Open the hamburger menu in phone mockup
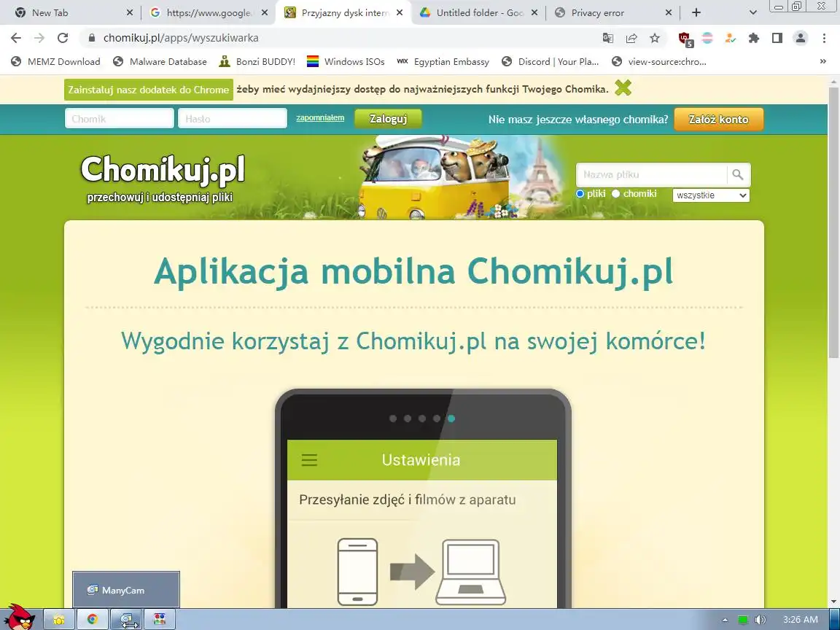This screenshot has width=840, height=630. 309,459
